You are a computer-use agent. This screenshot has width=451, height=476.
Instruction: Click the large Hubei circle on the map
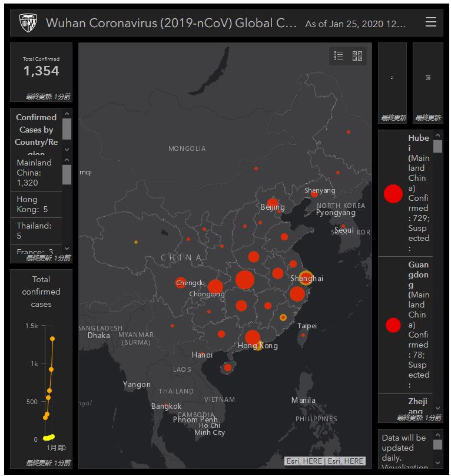pyautogui.click(x=245, y=279)
